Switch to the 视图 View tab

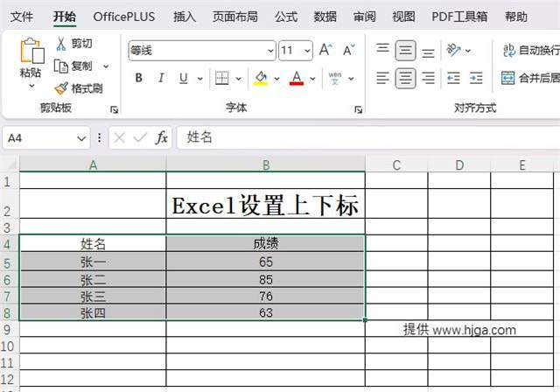403,17
